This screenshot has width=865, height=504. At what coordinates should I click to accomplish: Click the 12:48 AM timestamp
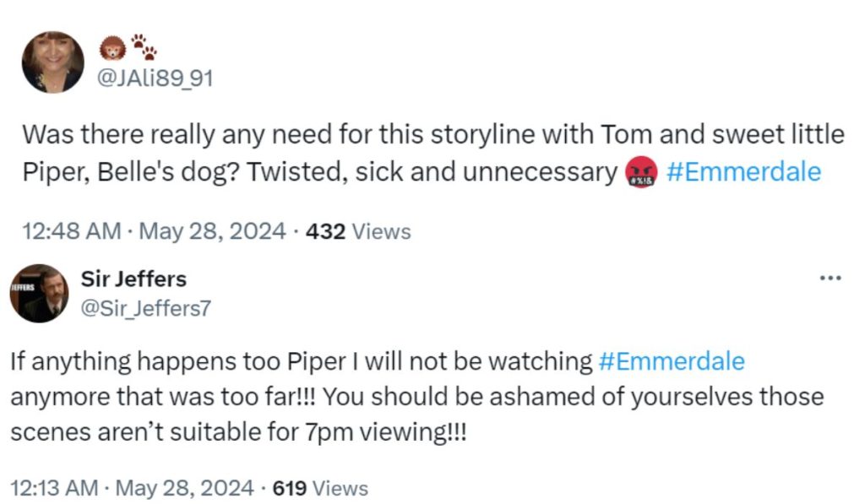(69, 230)
